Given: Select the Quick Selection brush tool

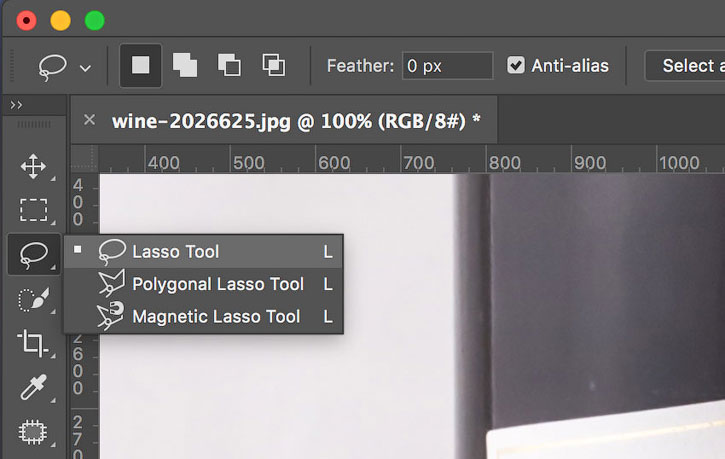Looking at the screenshot, I should point(33,299).
